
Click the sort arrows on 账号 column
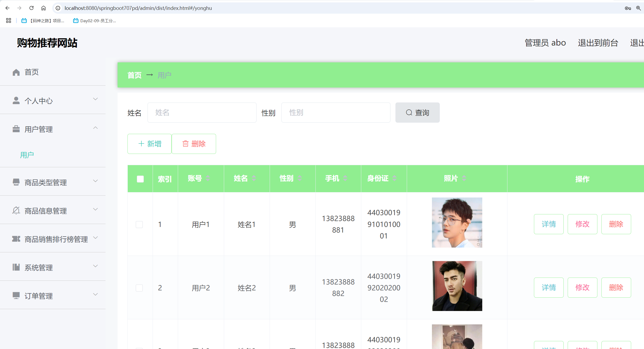208,178
